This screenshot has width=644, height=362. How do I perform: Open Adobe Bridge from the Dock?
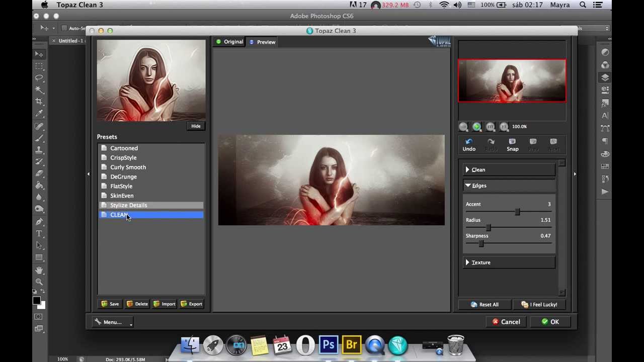tap(352, 345)
